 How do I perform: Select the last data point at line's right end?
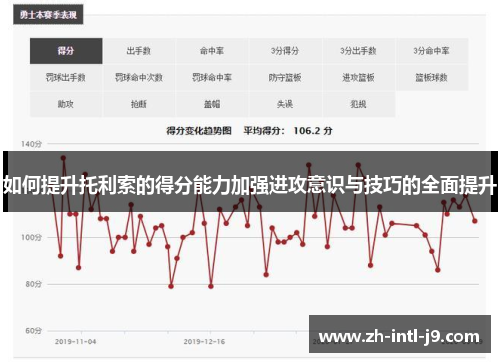[x=475, y=221]
